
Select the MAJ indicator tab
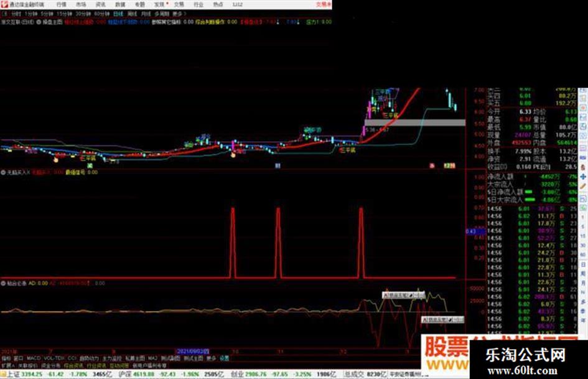(152, 358)
